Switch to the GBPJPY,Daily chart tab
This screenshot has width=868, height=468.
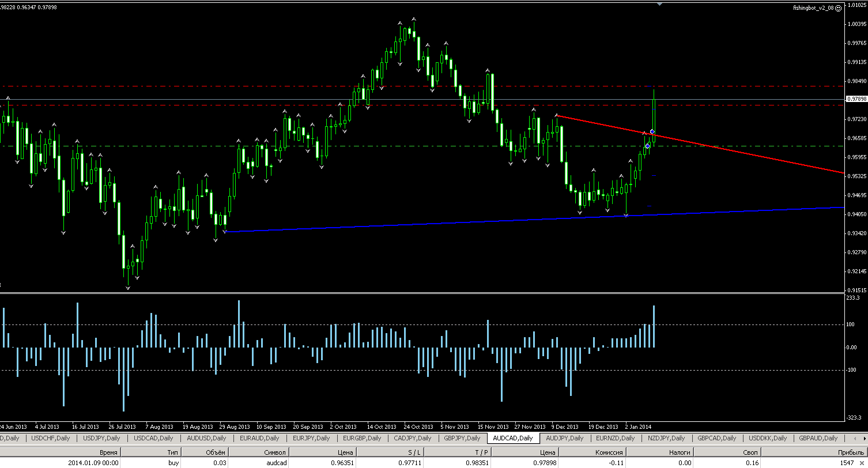tap(463, 439)
